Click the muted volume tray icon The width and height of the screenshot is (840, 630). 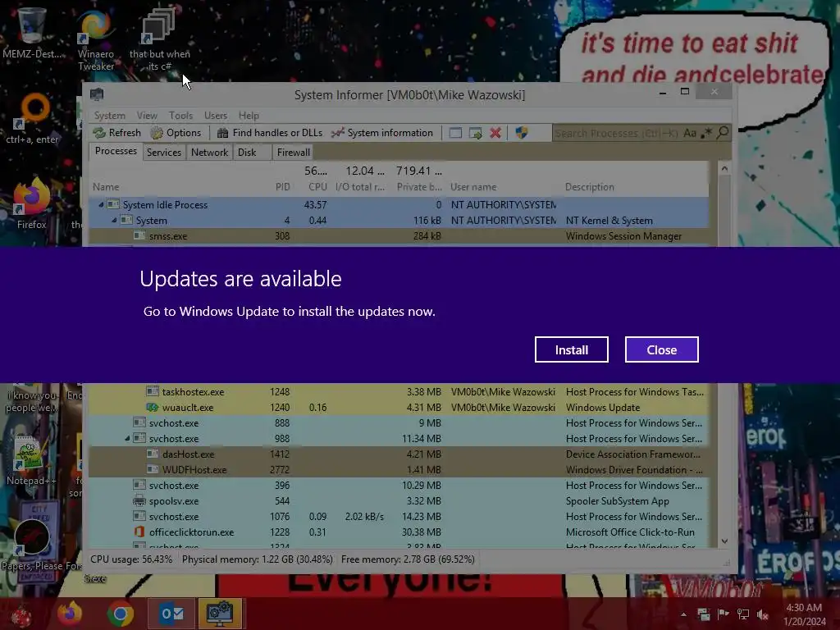[x=763, y=614]
